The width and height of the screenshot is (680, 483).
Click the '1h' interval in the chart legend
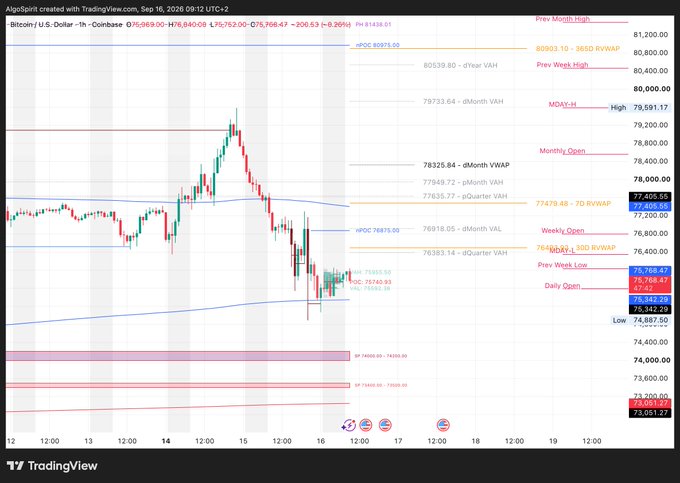tap(82, 25)
